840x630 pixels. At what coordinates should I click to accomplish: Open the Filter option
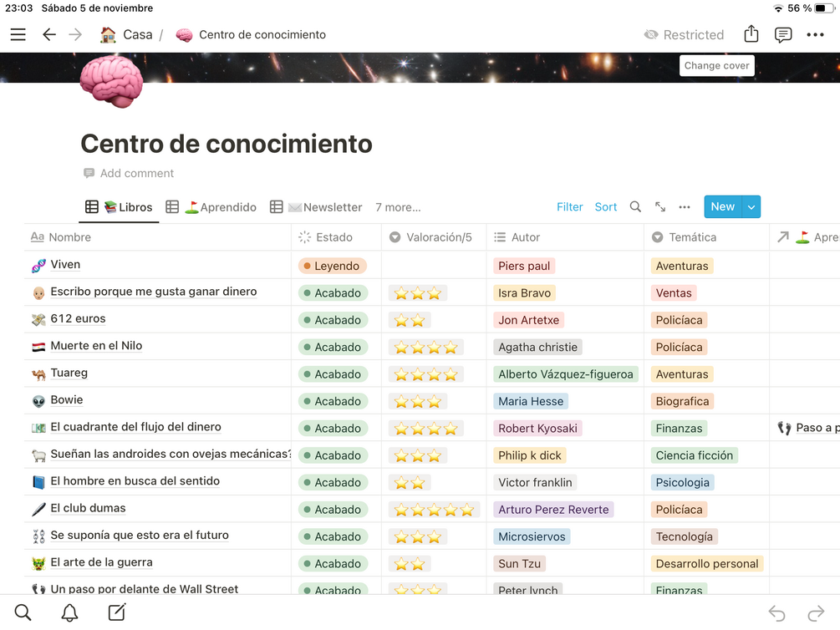[569, 206]
